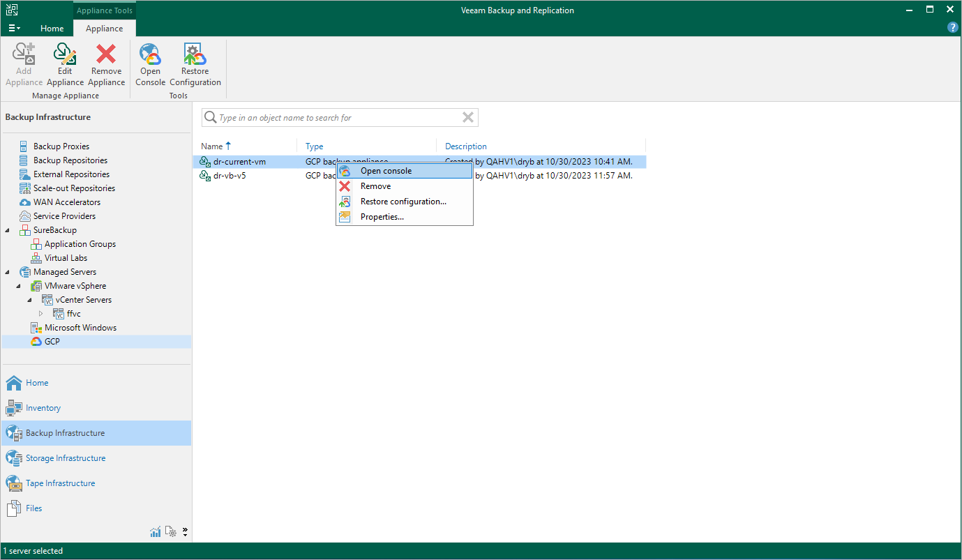This screenshot has width=962, height=560.
Task: Click the Microsoft Windows server icon
Action: (x=36, y=328)
